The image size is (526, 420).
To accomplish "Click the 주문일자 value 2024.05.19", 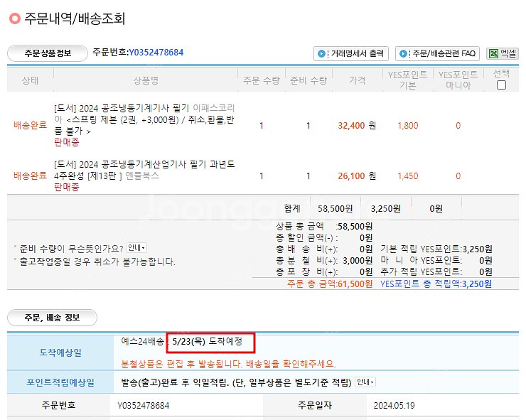I will pyautogui.click(x=394, y=406).
